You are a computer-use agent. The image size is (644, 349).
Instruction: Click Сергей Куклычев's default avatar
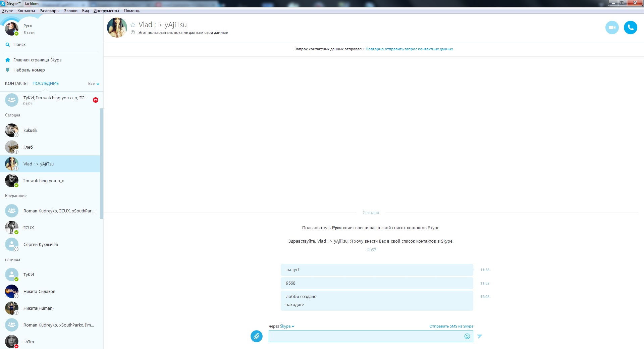point(12,244)
